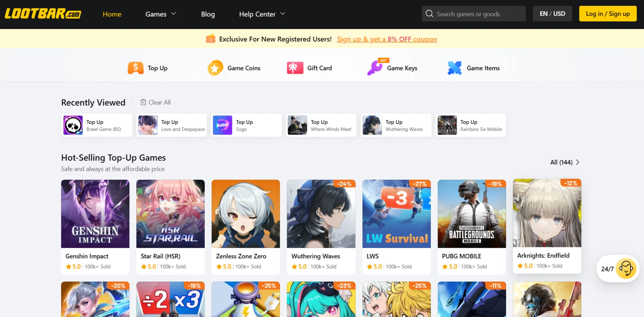Open the EN / USD language currency selector
644x317 pixels.
click(552, 14)
